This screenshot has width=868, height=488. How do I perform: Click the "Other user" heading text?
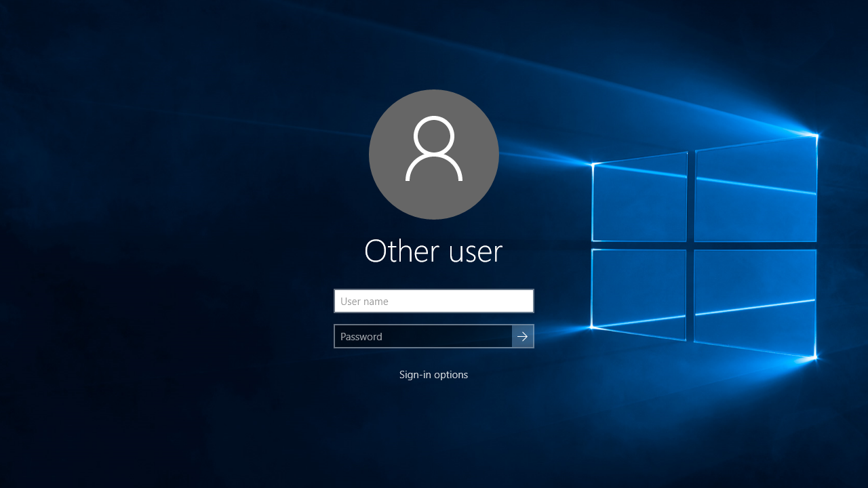pos(433,251)
